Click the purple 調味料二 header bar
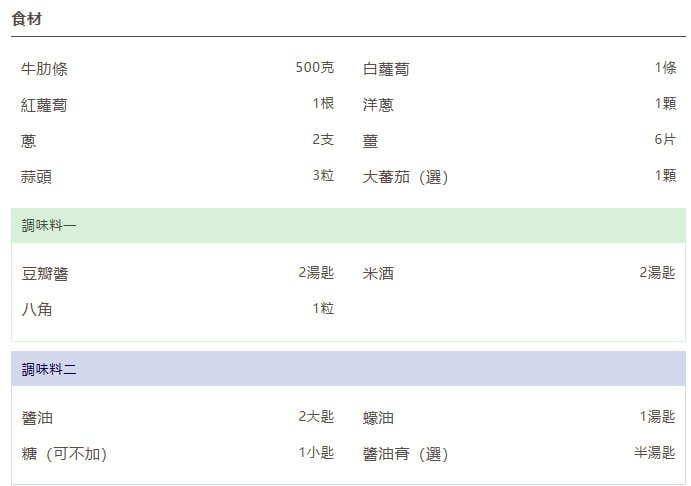The height and width of the screenshot is (486, 691). (x=348, y=370)
